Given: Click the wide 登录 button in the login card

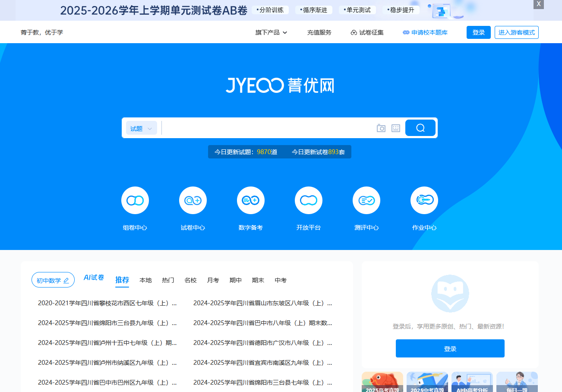Looking at the screenshot, I should point(450,348).
